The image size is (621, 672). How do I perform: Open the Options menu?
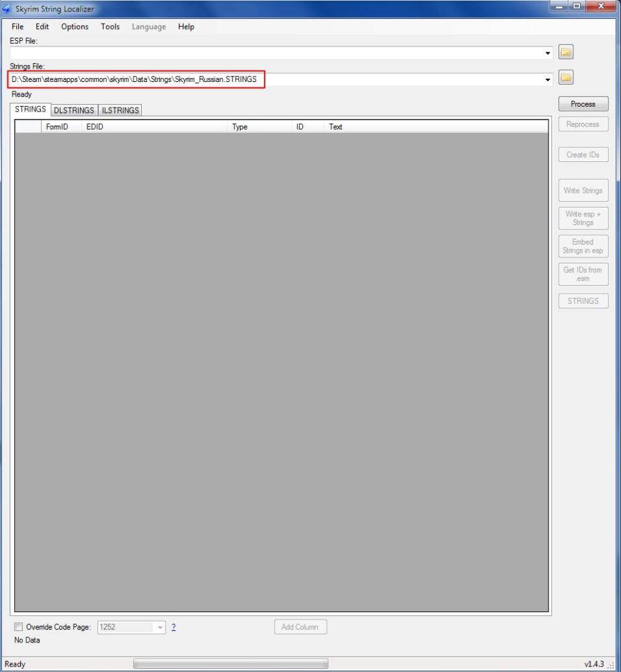tap(75, 27)
